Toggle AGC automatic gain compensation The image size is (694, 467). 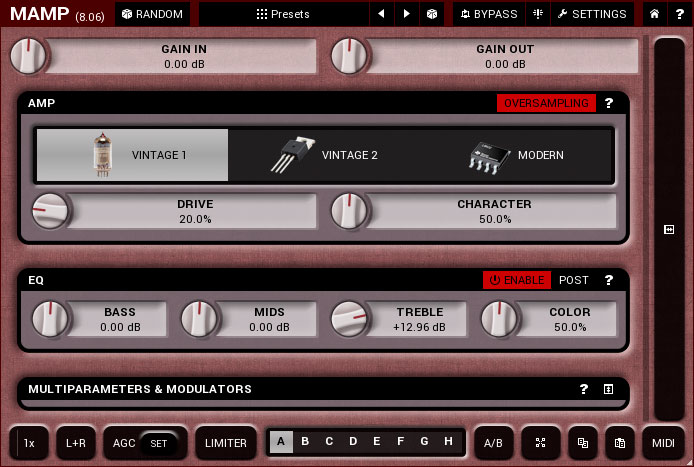click(123, 443)
